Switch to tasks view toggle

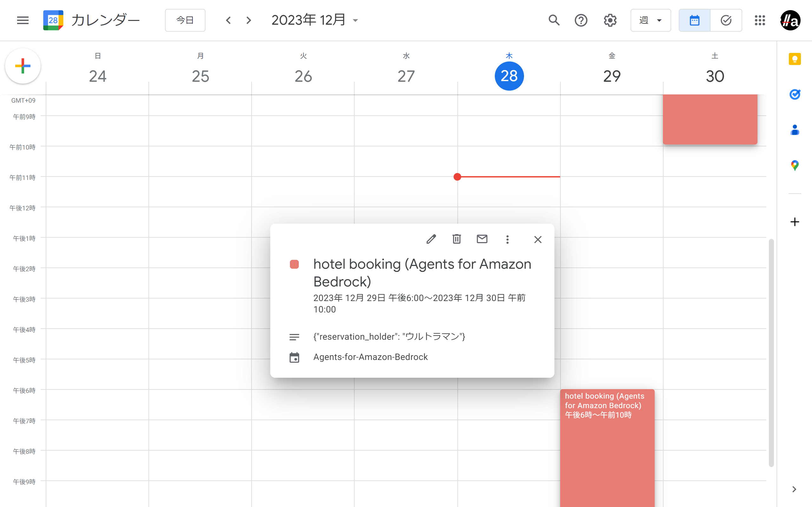(x=726, y=21)
